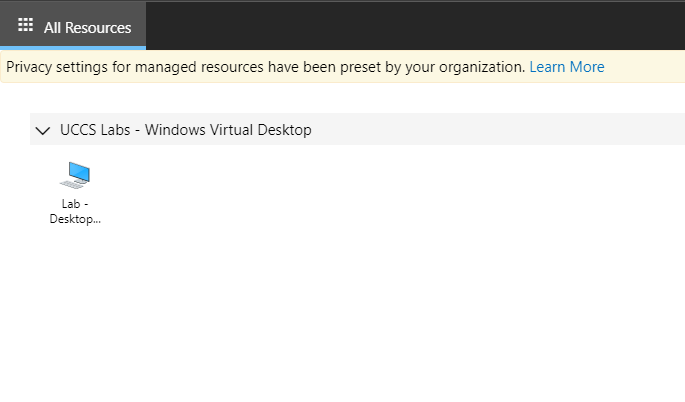Switch to the All Resources tab

coord(73,25)
